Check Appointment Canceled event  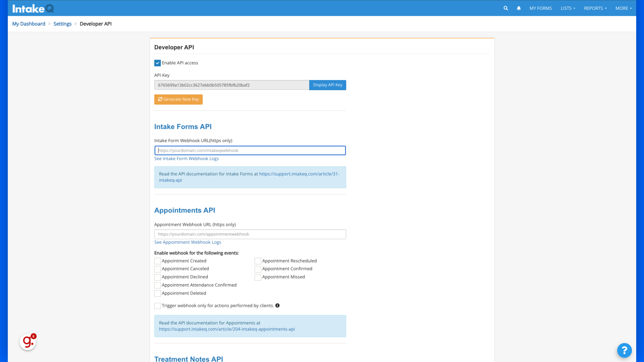157,269
